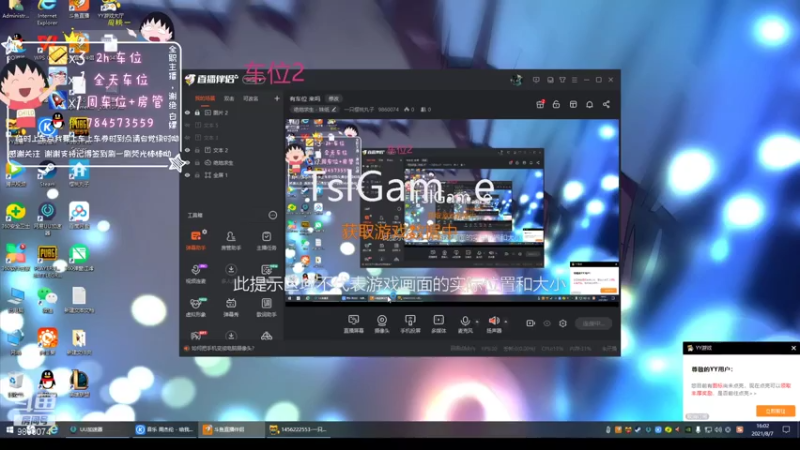The image size is (800, 450).
Task: Open the 弹幕秀 tool
Action: click(x=231, y=307)
